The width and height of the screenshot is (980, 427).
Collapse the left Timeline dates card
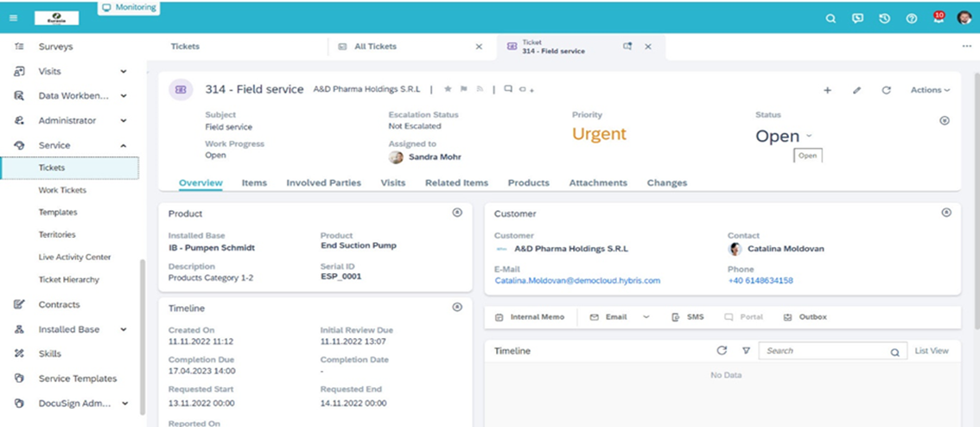[x=457, y=307]
